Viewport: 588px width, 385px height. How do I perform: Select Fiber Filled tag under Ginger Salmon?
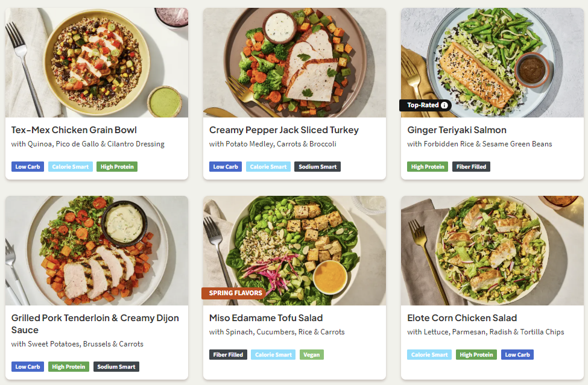471,167
